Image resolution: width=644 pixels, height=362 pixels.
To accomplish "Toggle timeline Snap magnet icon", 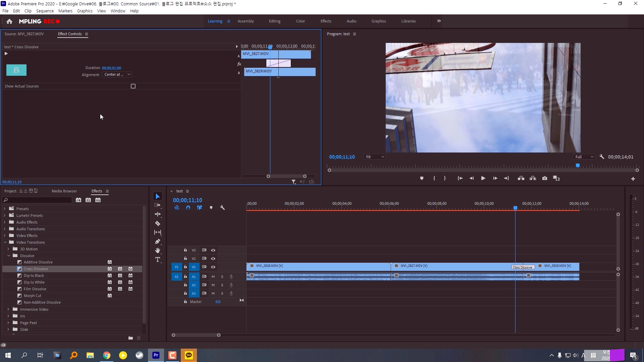I will [188, 207].
